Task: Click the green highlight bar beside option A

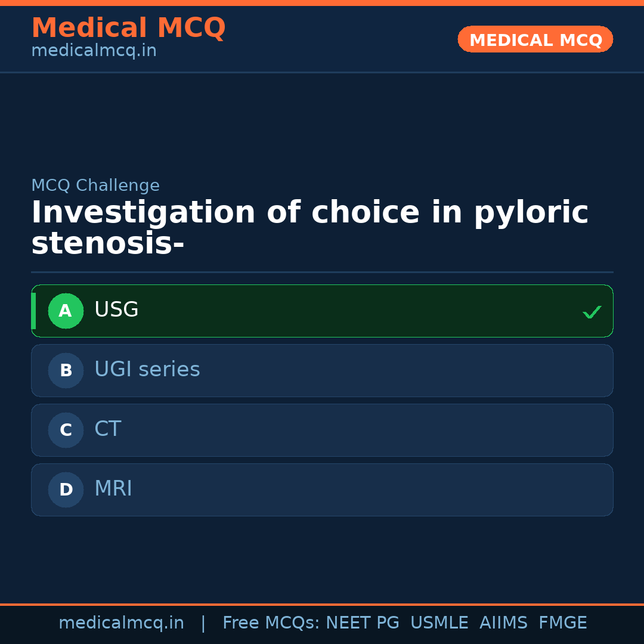Action: pos(33,311)
